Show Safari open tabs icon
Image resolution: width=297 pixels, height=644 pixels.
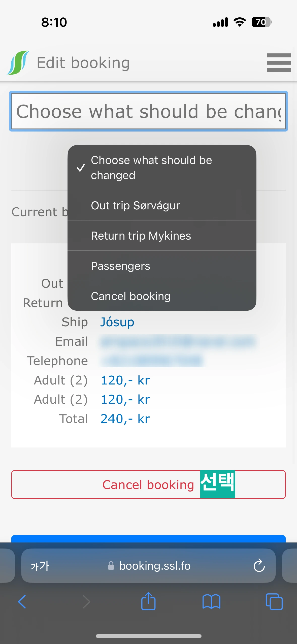pos(274,602)
